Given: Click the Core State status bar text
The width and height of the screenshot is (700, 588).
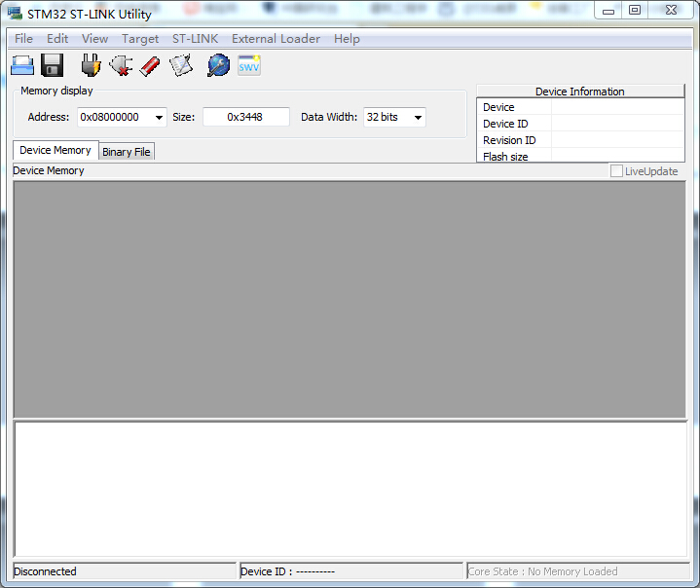Looking at the screenshot, I should click(543, 571).
